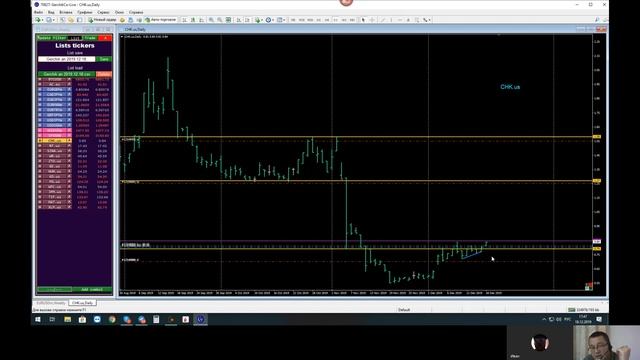Viewport: 640px width, 360px height.
Task: Toggle chart auto scroll icon
Action: [x=239, y=20]
